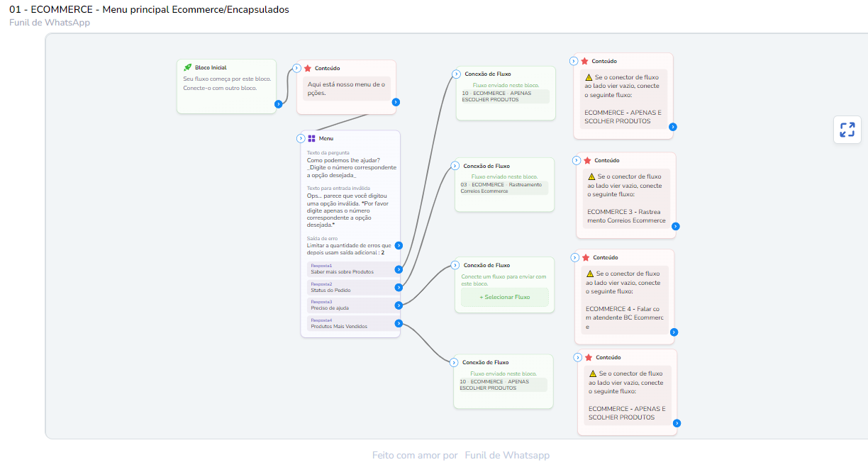Click the purple grid icon of Menu block

pyautogui.click(x=311, y=138)
